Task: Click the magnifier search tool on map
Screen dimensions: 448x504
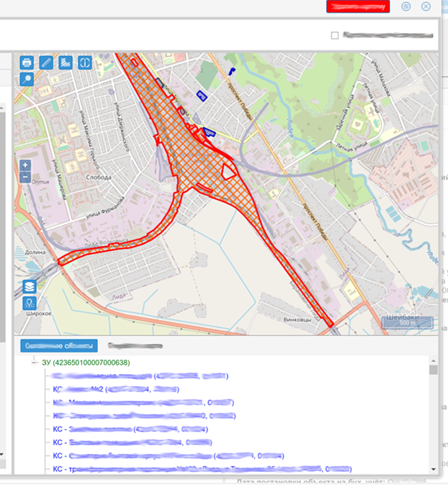Action: (27, 79)
